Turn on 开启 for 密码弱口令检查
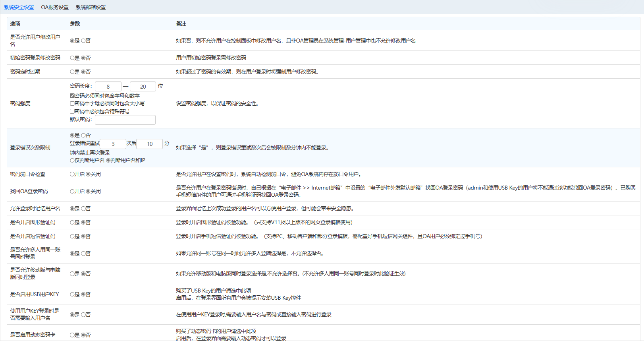Image resolution: width=644 pixels, height=341 pixels. pos(72,174)
